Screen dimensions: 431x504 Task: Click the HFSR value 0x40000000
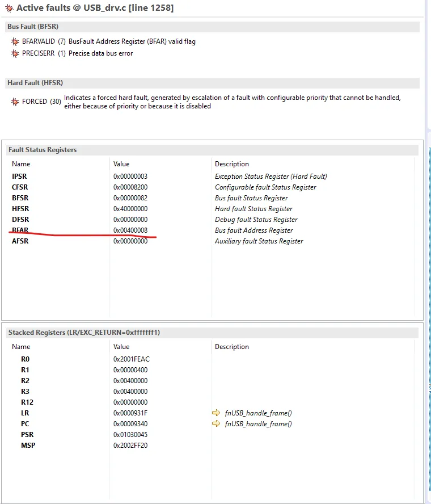click(x=130, y=209)
